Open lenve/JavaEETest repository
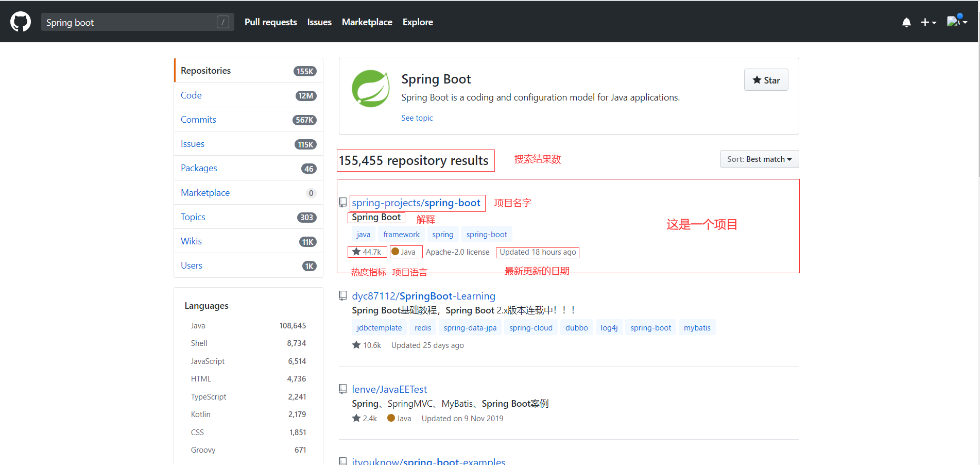Image resolution: width=980 pixels, height=465 pixels. point(390,389)
